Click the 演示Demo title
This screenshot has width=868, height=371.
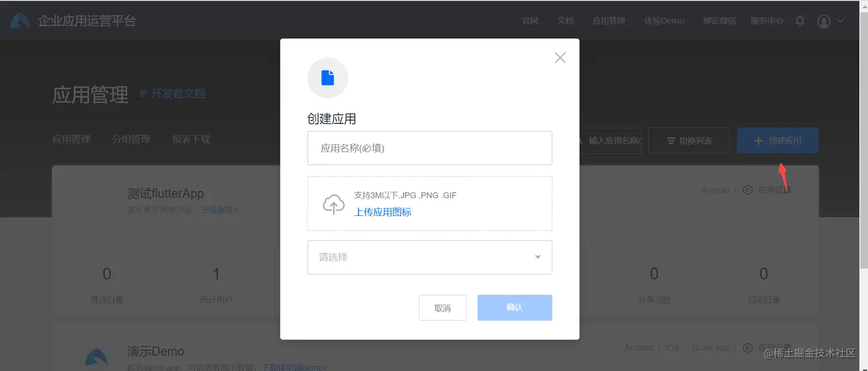[156, 351]
